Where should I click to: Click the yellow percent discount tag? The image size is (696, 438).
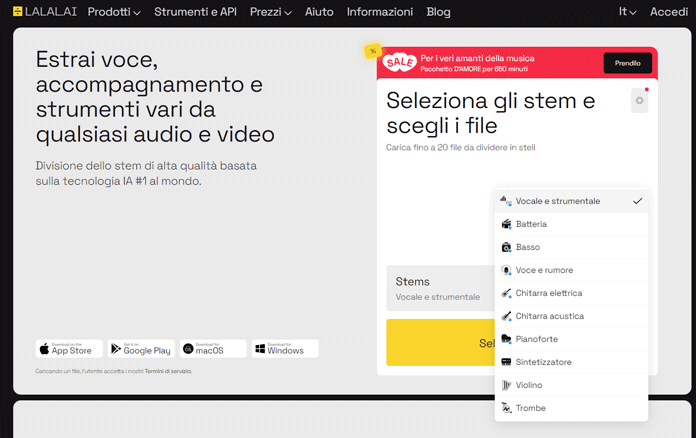click(373, 51)
